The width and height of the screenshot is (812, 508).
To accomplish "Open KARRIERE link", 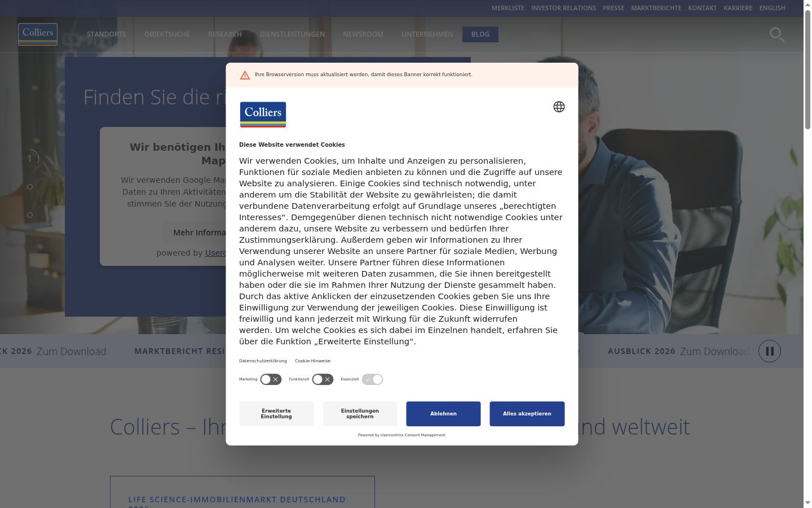I will click(x=738, y=8).
